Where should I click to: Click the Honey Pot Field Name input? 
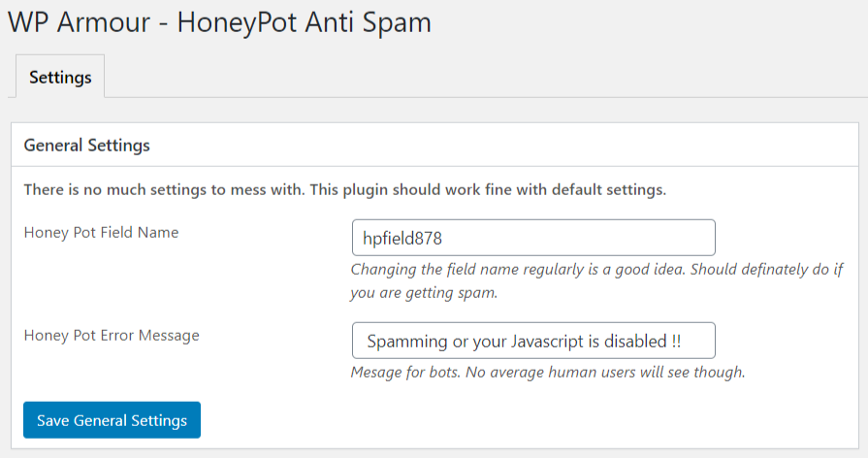click(x=533, y=238)
